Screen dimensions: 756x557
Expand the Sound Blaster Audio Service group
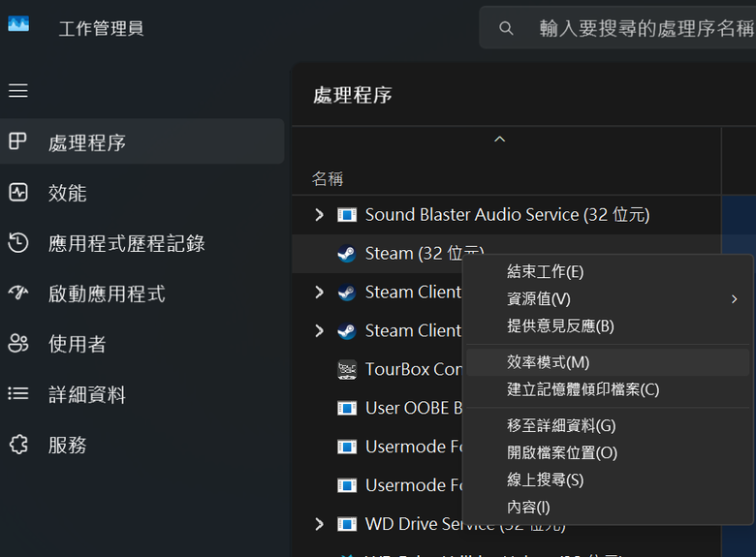[319, 215]
